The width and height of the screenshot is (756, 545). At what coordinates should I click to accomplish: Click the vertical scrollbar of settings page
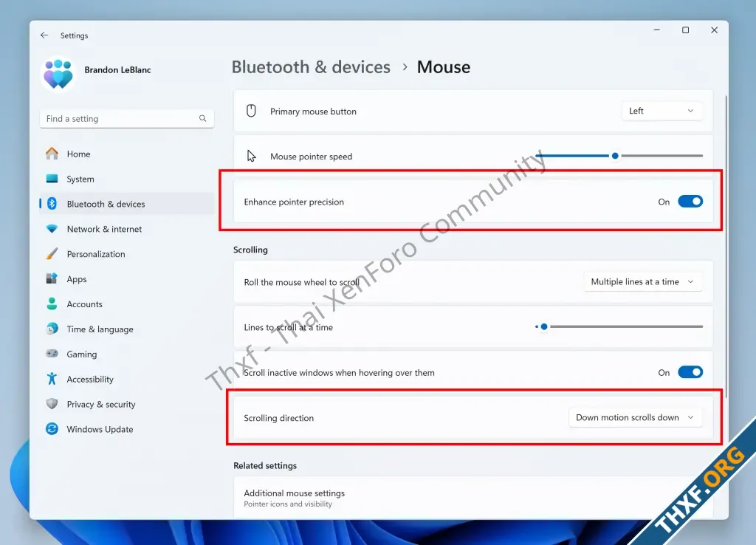(x=725, y=246)
